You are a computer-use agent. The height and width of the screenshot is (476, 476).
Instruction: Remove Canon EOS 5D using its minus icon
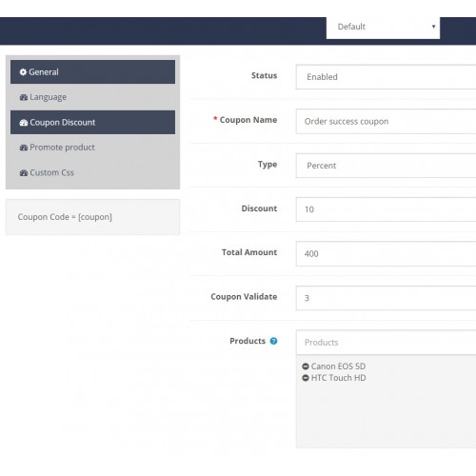click(306, 367)
